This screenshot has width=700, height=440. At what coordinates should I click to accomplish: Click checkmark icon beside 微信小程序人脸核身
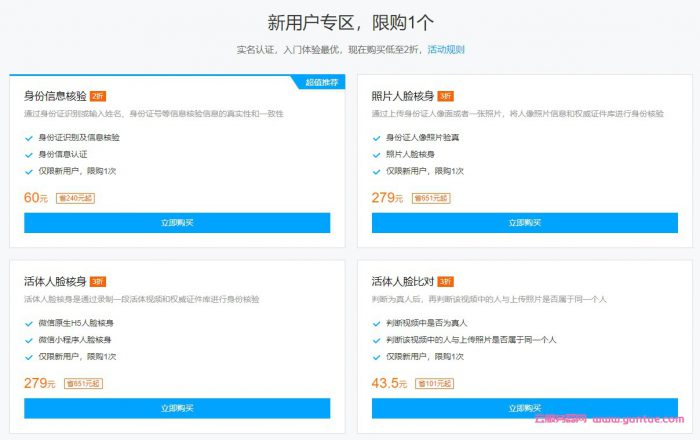29,340
